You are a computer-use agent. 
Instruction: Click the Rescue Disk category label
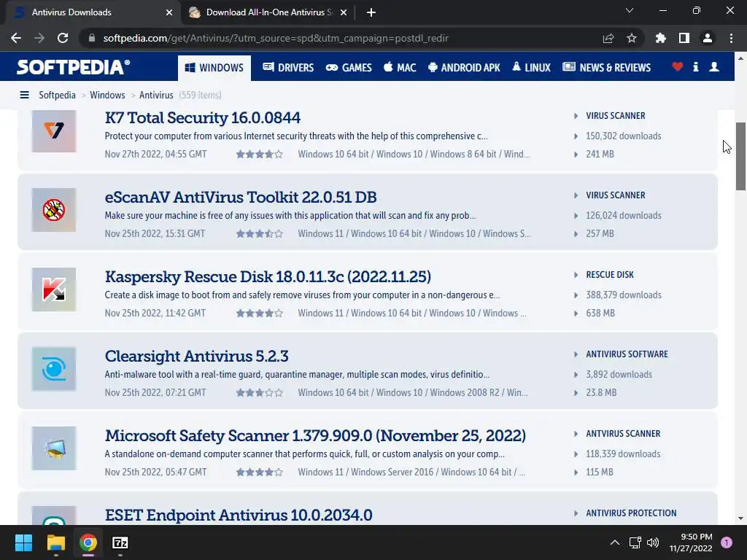(x=610, y=275)
